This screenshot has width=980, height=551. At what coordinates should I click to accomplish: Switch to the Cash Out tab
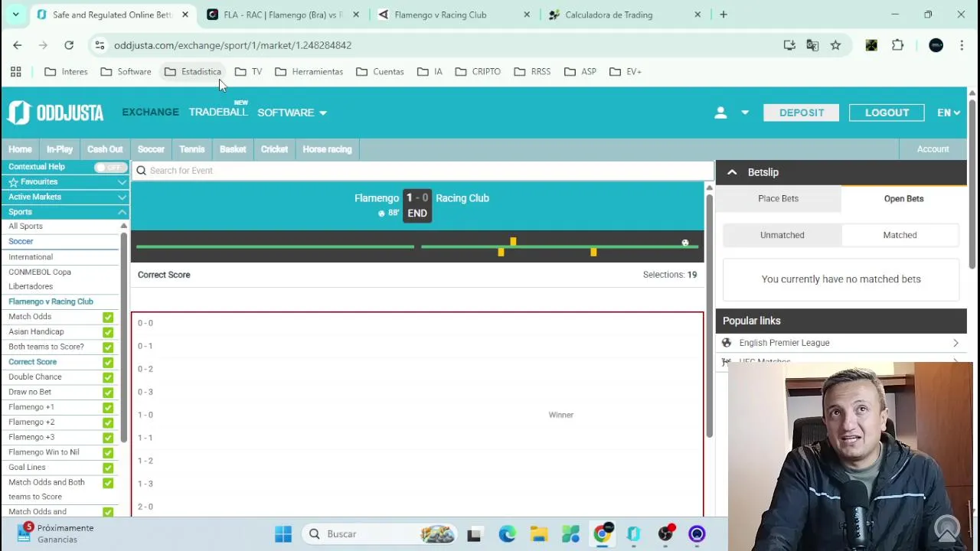pyautogui.click(x=105, y=149)
